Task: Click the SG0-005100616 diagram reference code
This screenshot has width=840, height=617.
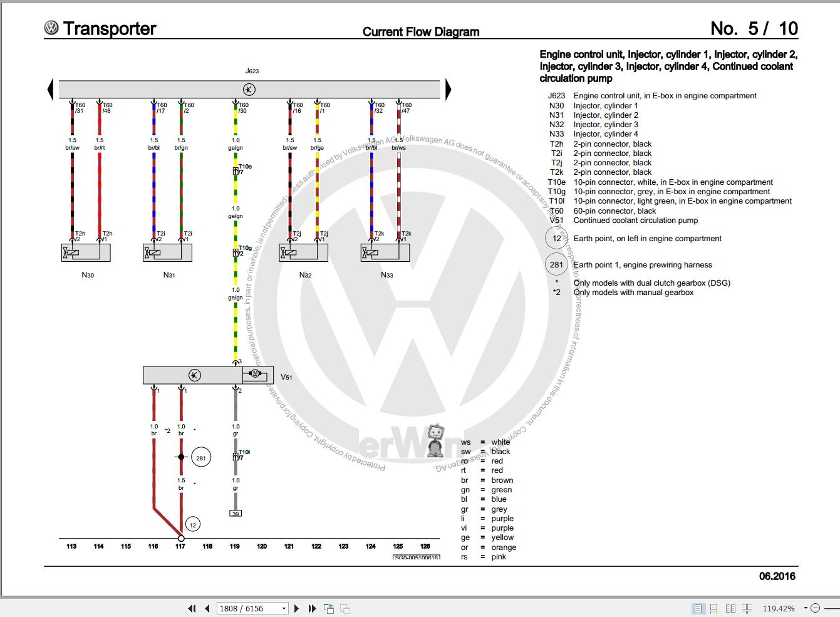Action: 417,557
